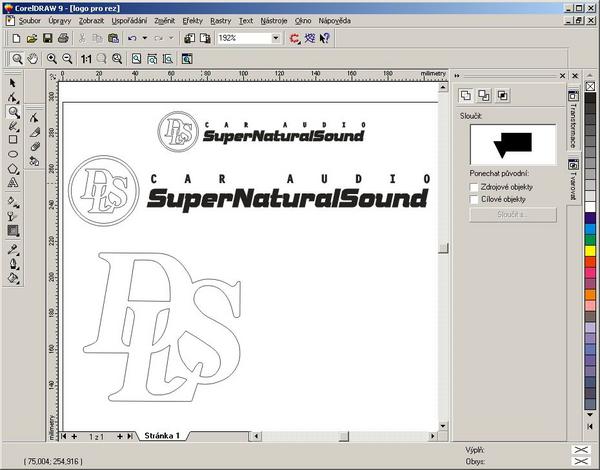The width and height of the screenshot is (600, 470).
Task: Pick the yellow swatch in palette
Action: click(x=590, y=251)
